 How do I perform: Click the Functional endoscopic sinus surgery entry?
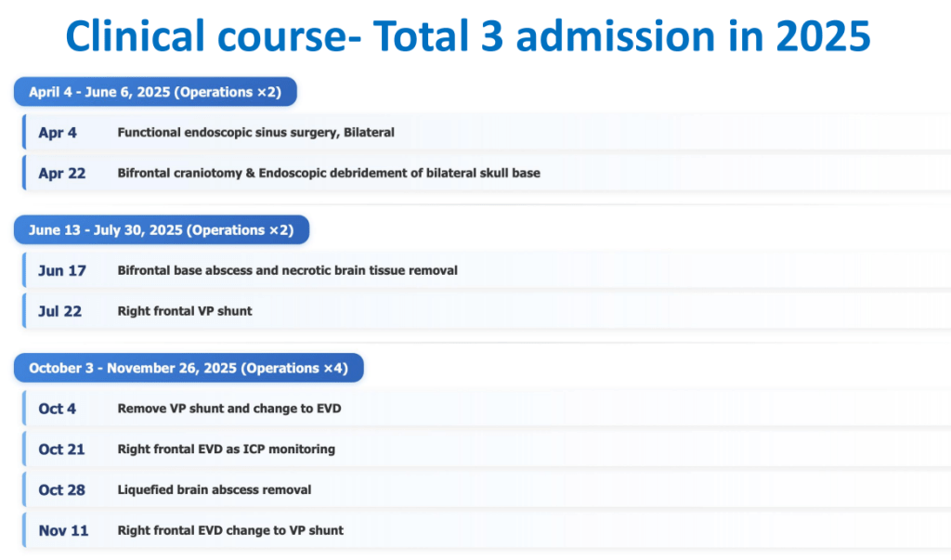click(255, 133)
